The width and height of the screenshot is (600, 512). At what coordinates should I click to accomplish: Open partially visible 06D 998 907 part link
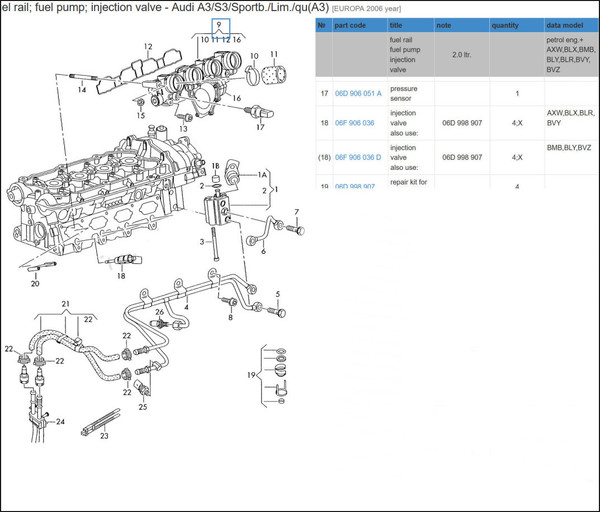pos(354,186)
